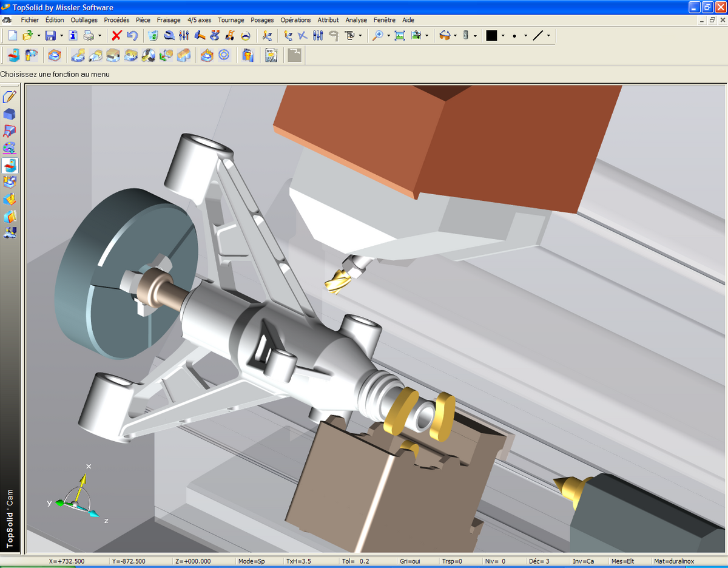Image resolution: width=728 pixels, height=568 pixels.
Task: Open the Fraisage menu
Action: (169, 20)
